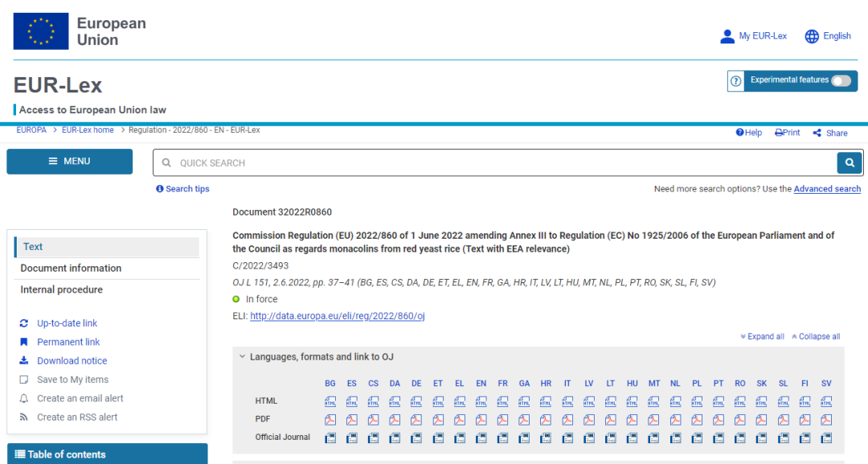
Task: Click Download notice
Action: click(72, 361)
